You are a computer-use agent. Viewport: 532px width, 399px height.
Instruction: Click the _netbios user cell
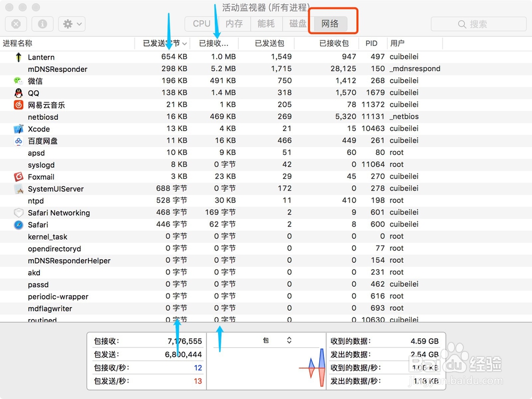click(x=404, y=117)
